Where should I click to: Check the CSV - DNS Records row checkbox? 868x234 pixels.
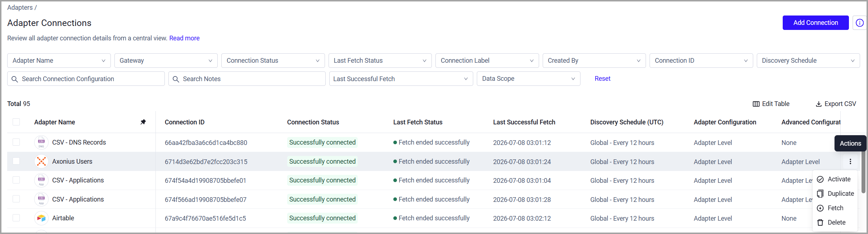click(16, 142)
